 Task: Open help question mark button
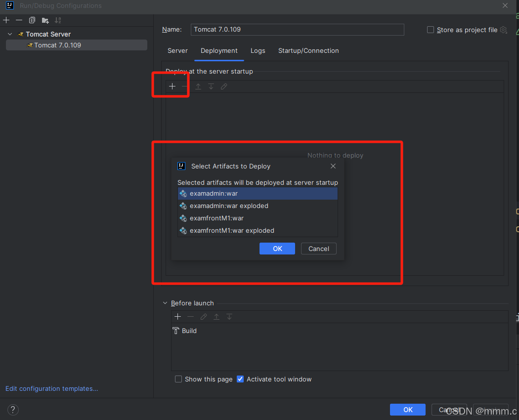point(13,410)
